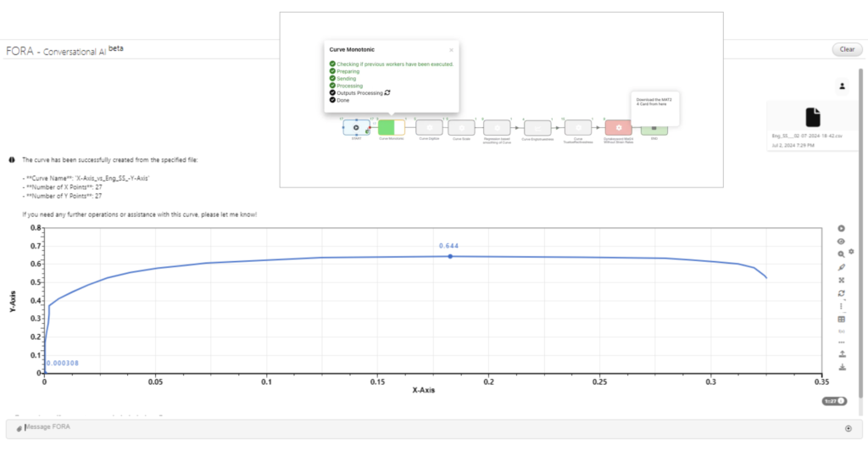868x451 pixels.
Task: Open the horizontal three-dot chart options
Action: 842,342
